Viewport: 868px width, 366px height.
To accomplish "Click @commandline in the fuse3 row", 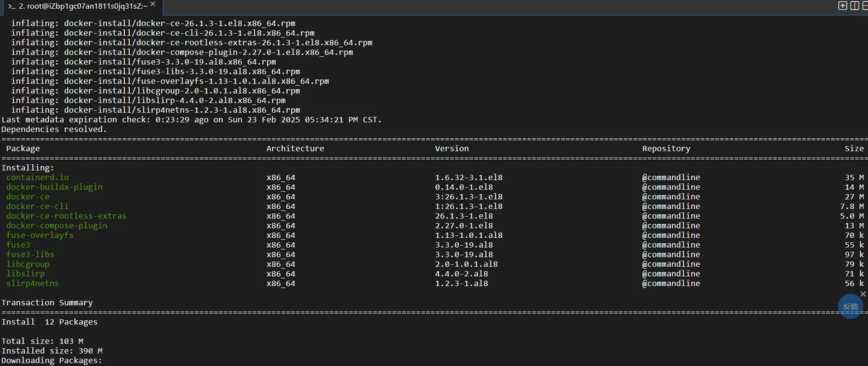I will point(671,245).
